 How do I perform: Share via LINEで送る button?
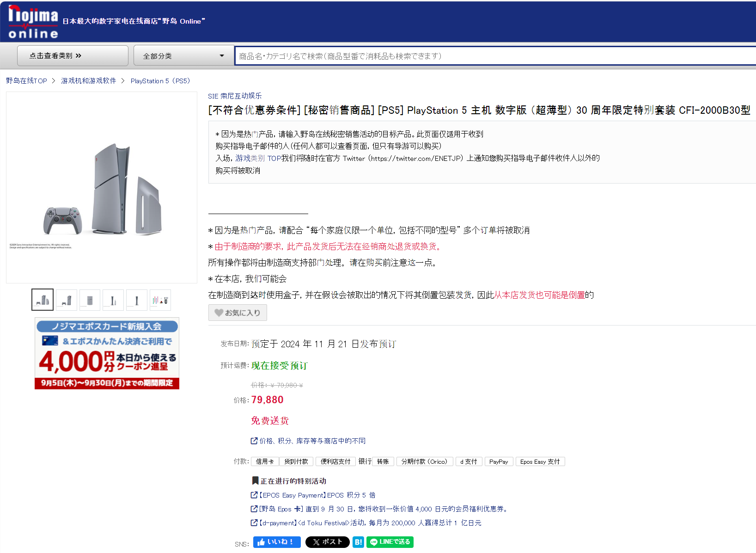tap(390, 542)
